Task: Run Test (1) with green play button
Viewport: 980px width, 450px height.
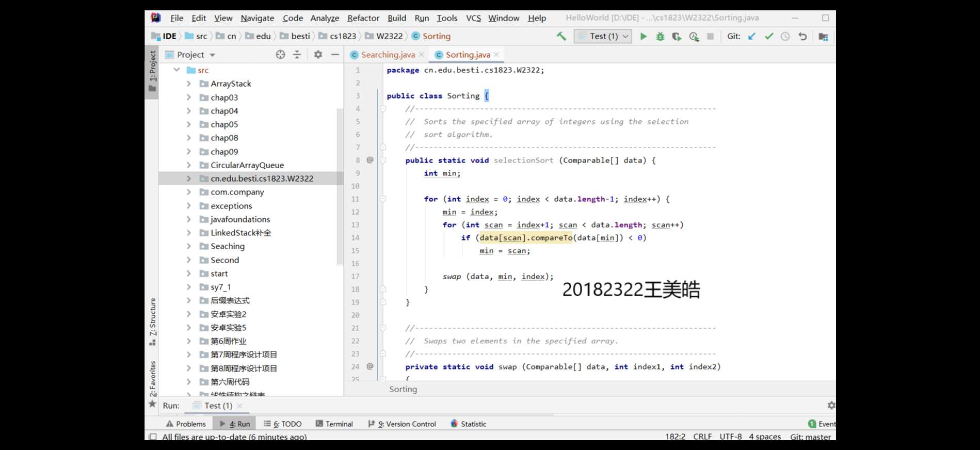Action: [643, 37]
